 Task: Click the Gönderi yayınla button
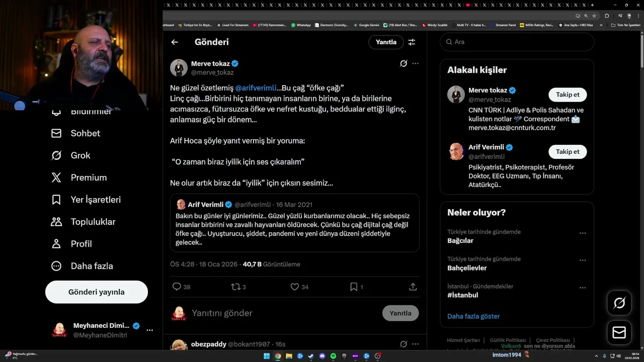click(x=97, y=292)
